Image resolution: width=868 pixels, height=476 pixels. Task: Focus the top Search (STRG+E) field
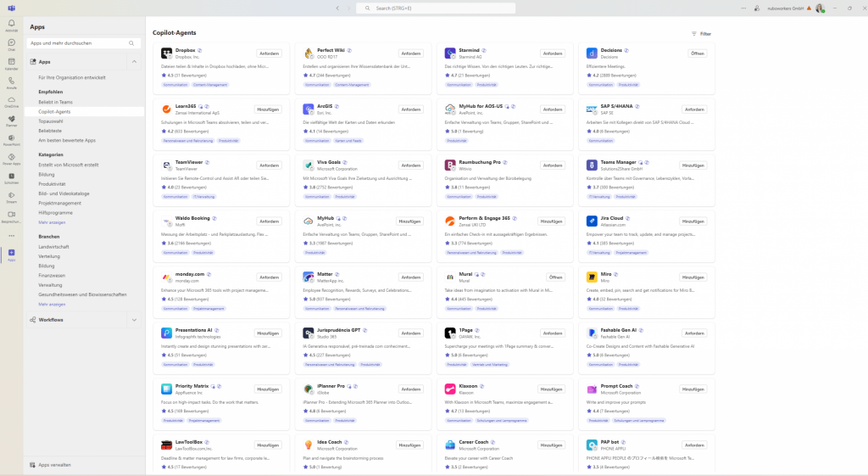[437, 8]
